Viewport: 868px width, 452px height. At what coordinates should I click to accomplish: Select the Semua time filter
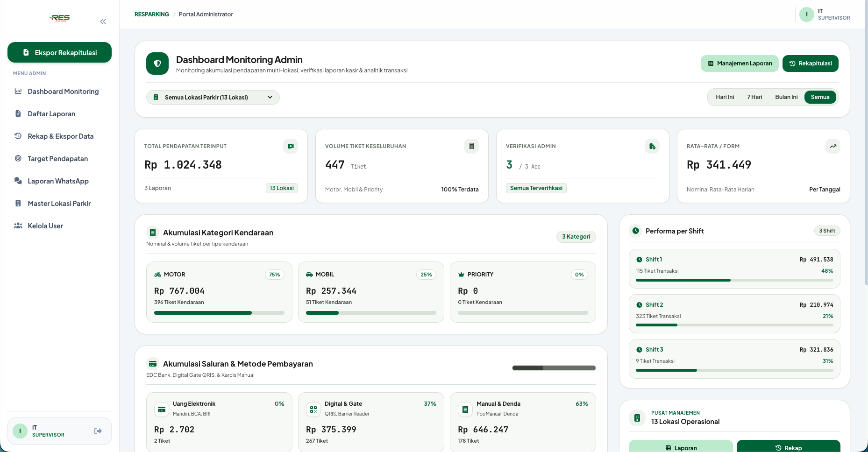pos(820,97)
